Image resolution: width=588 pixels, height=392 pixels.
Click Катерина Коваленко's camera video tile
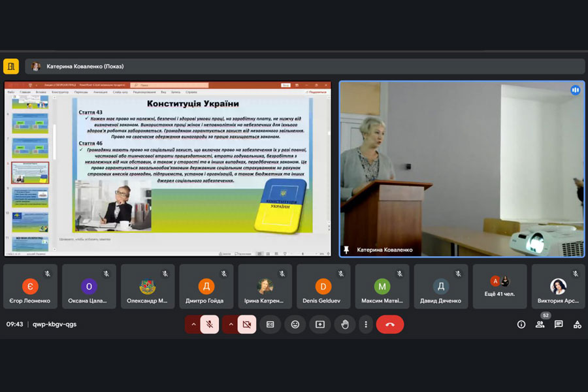point(462,169)
